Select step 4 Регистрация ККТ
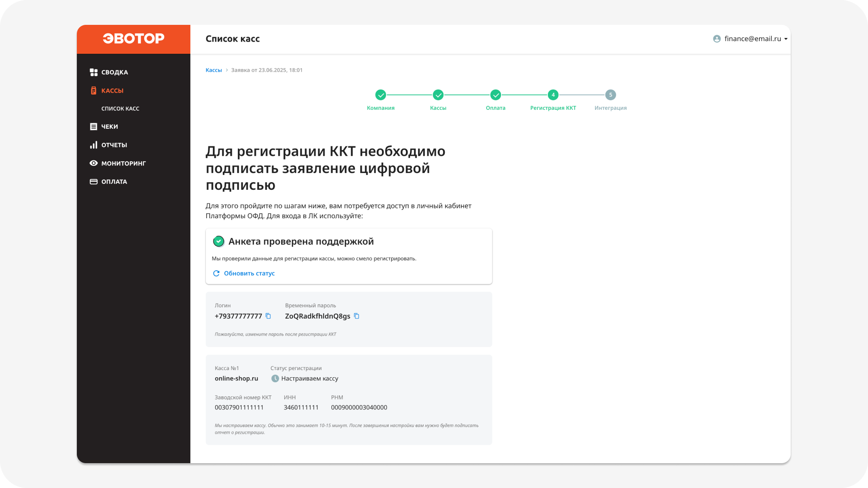The width and height of the screenshot is (868, 488). point(553,95)
